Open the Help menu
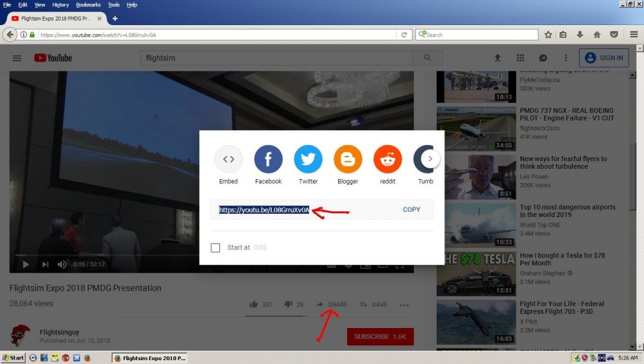Image resolution: width=644 pixels, height=364 pixels. (x=132, y=5)
